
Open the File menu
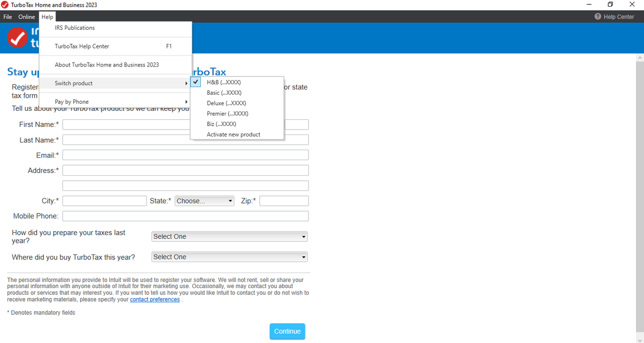8,17
